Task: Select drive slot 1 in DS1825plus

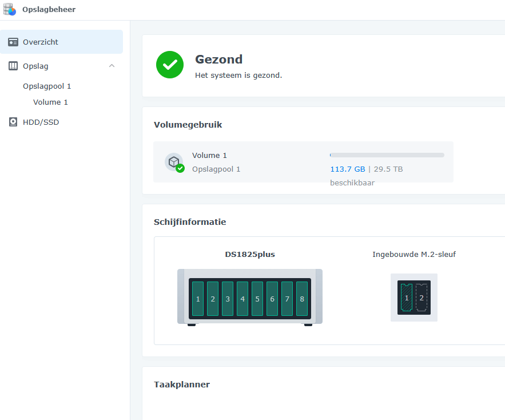Action: 198,298
